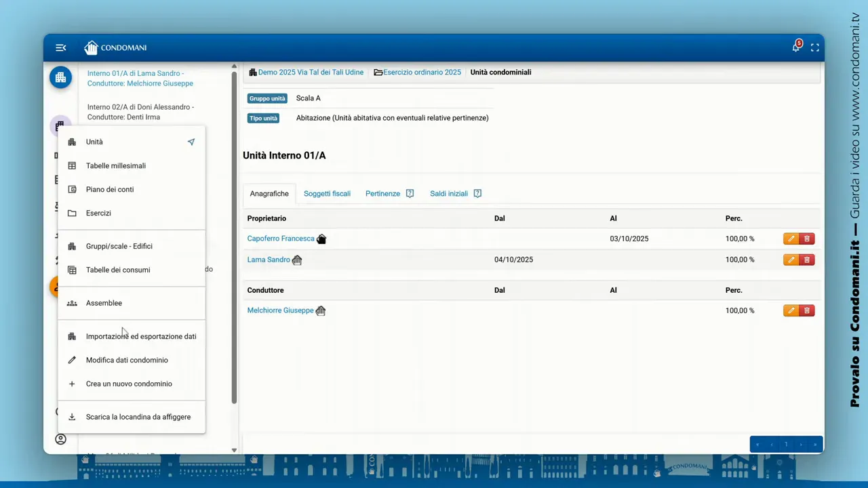Download the locandina da affiggere
Viewport: 868px width, 488px height.
pos(138,417)
